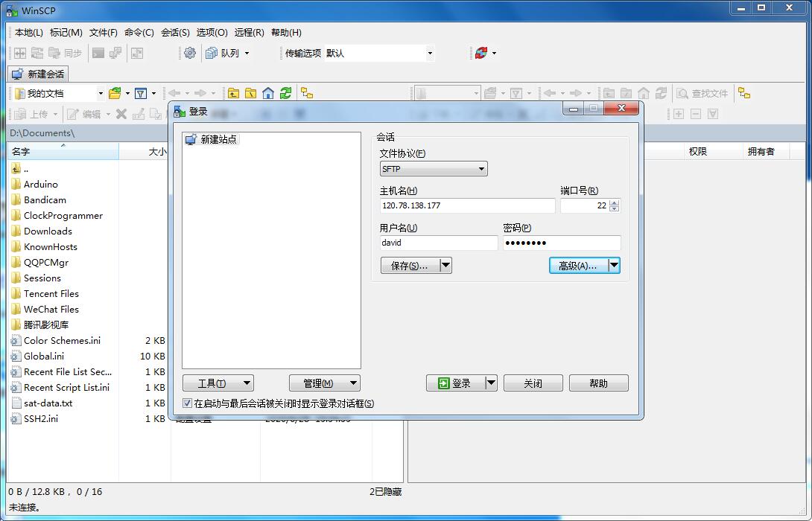Screen dimensions: 812x521
Task: Click the preferences gear icon in toolbar
Action: 190,53
